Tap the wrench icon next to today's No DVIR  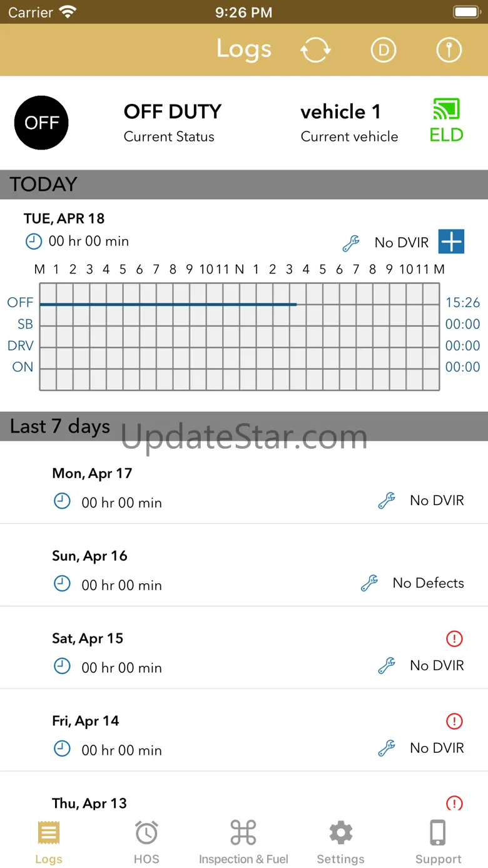(351, 243)
